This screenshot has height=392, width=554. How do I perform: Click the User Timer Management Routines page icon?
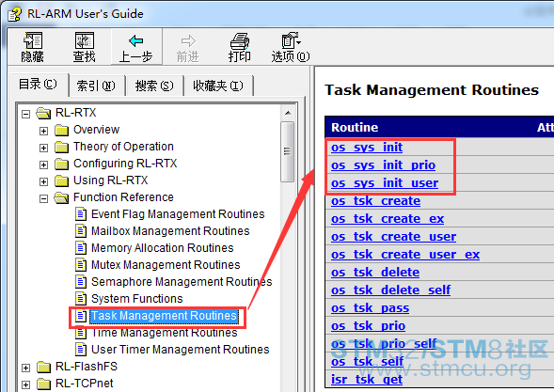pos(81,350)
